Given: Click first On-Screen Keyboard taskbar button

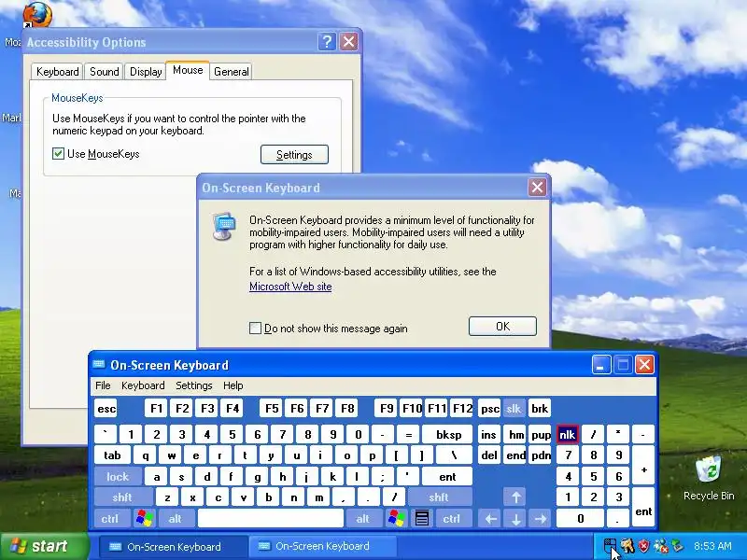Looking at the screenshot, I should pyautogui.click(x=174, y=546).
